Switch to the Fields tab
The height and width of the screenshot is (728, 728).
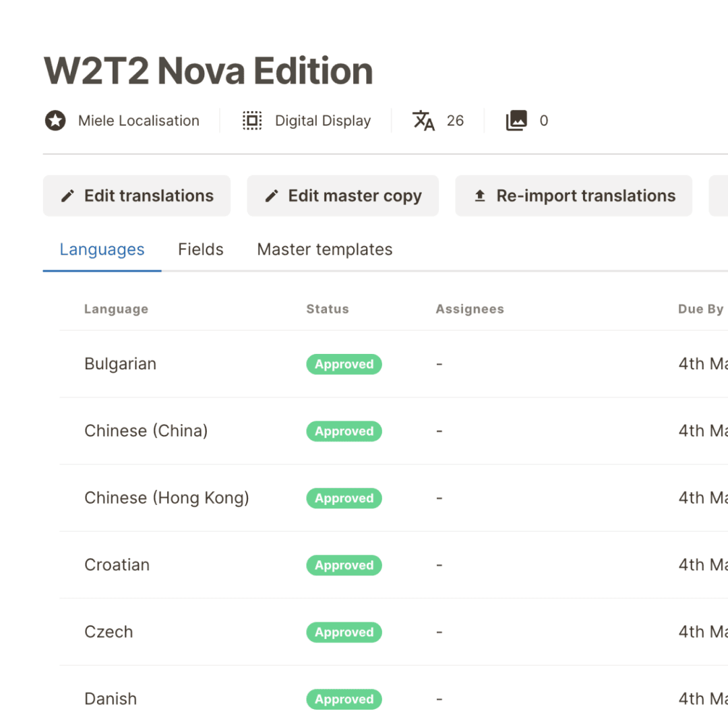tap(200, 249)
